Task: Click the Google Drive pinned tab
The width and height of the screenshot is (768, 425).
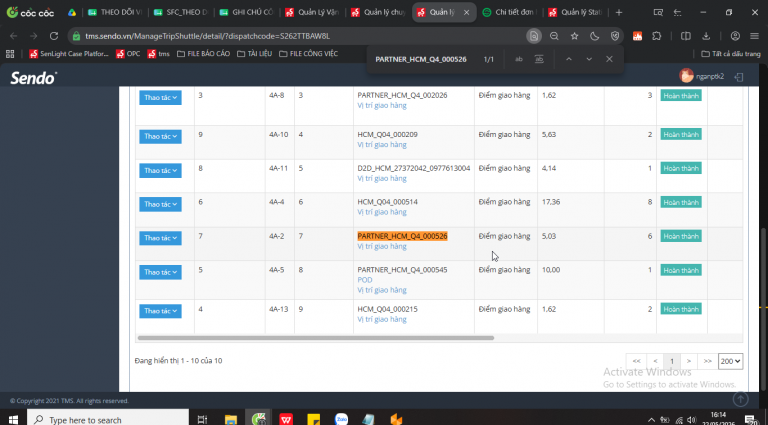Action: [x=72, y=13]
